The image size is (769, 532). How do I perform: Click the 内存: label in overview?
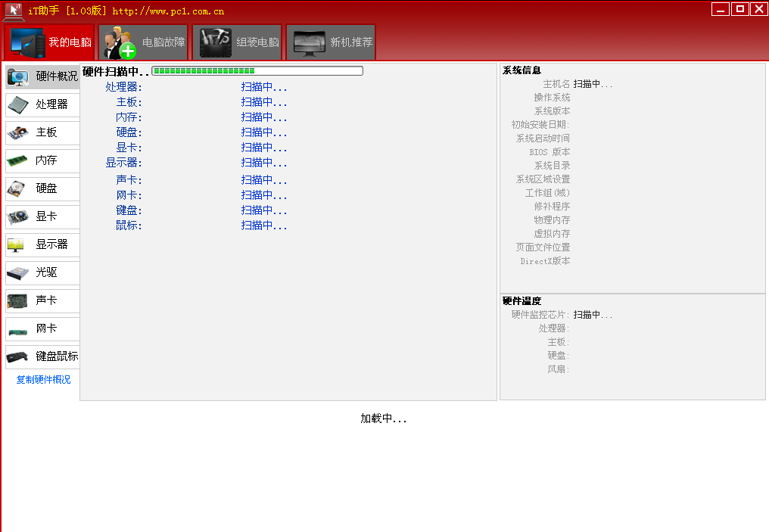129,118
